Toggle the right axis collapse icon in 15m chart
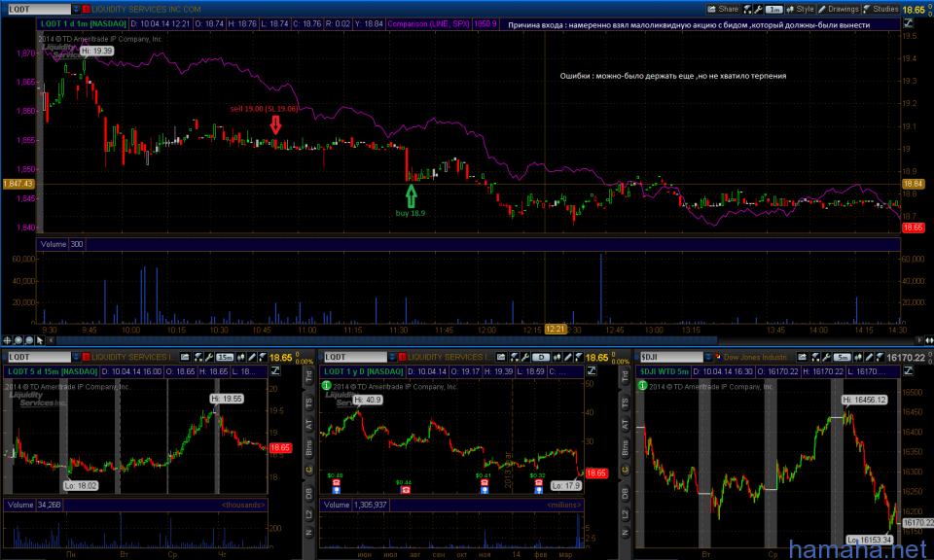Image resolution: width=934 pixels, height=560 pixels. tap(275, 370)
